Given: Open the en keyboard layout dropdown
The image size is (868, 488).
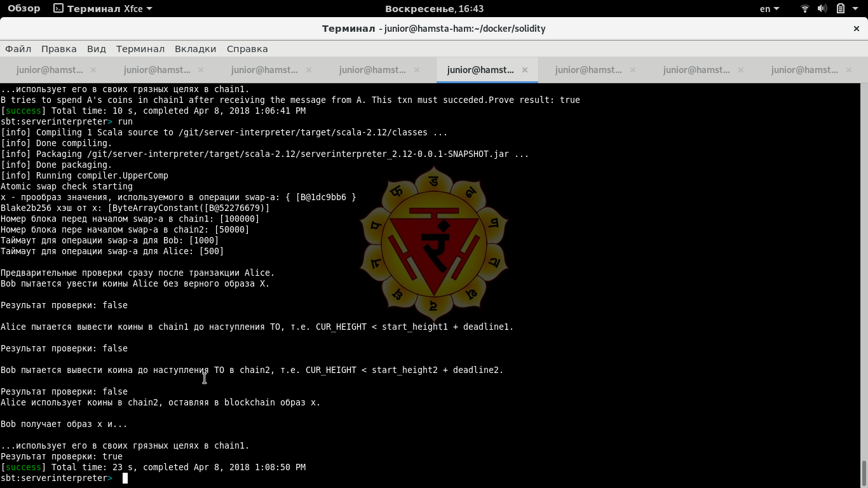Looking at the screenshot, I should click(x=770, y=9).
